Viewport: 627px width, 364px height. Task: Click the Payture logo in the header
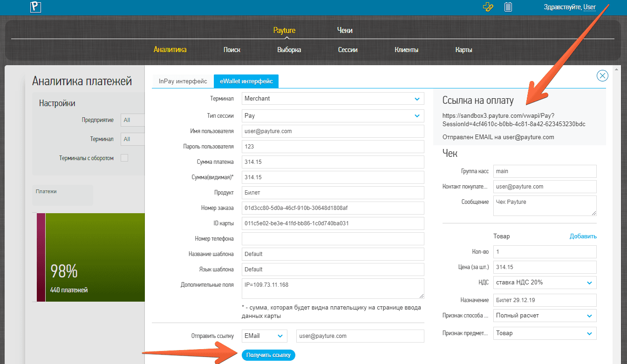pyautogui.click(x=36, y=7)
